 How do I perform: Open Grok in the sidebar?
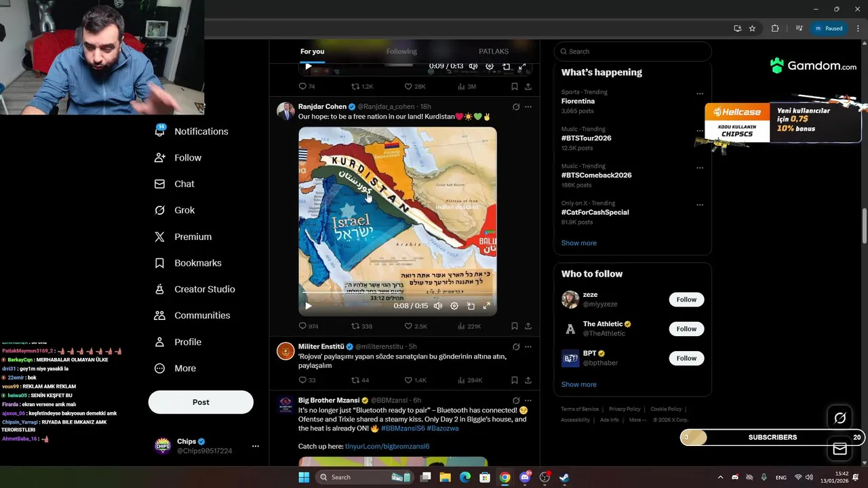pyautogui.click(x=175, y=210)
